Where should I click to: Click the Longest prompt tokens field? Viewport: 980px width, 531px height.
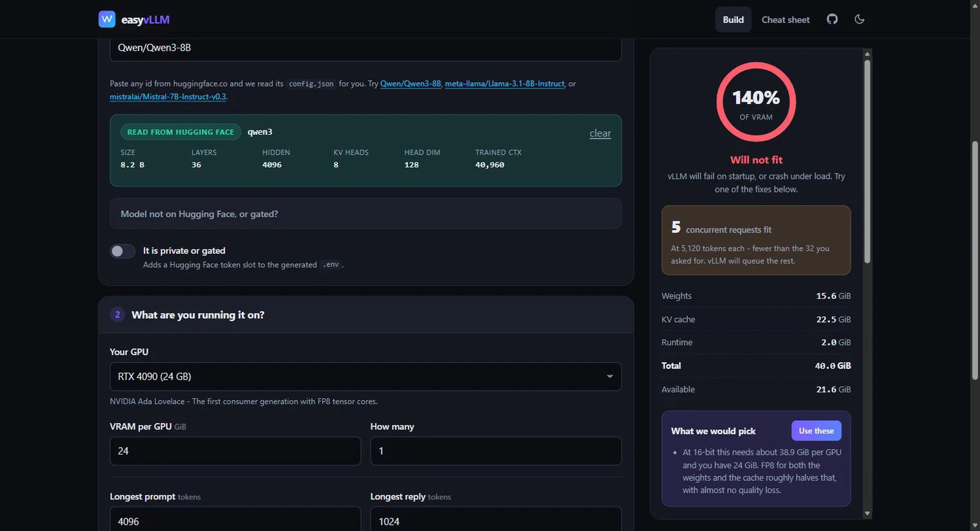[235, 519]
